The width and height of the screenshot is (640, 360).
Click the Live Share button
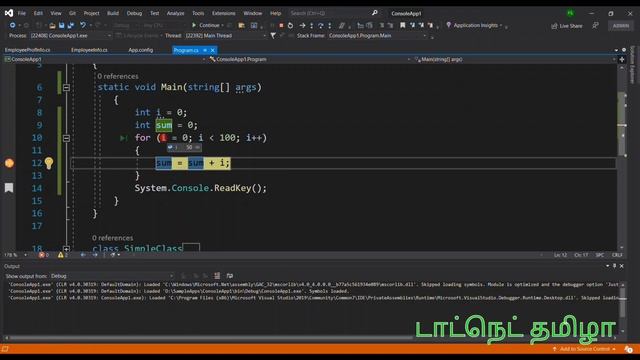coord(567,26)
